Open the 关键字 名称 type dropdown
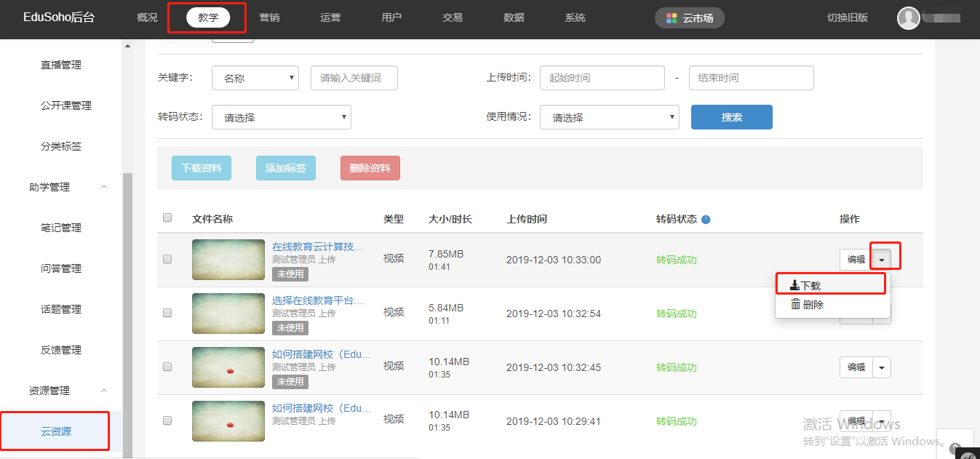The width and height of the screenshot is (980, 459). [x=255, y=78]
